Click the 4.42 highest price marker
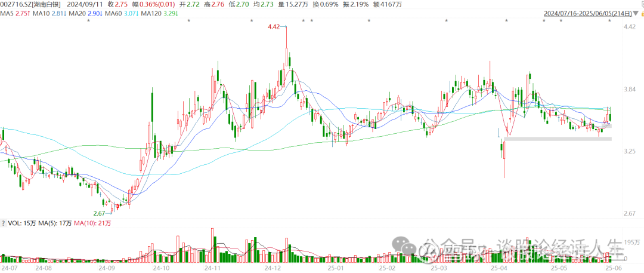 274,27
